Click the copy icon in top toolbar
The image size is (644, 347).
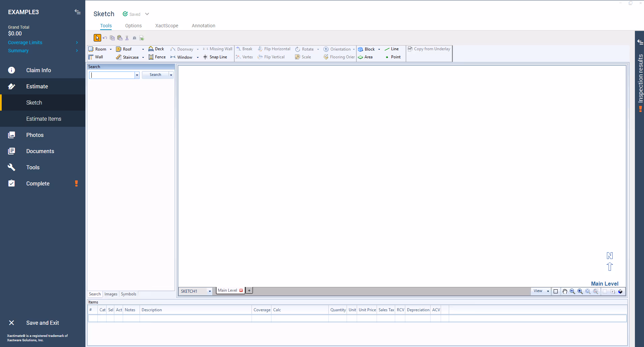pyautogui.click(x=112, y=38)
